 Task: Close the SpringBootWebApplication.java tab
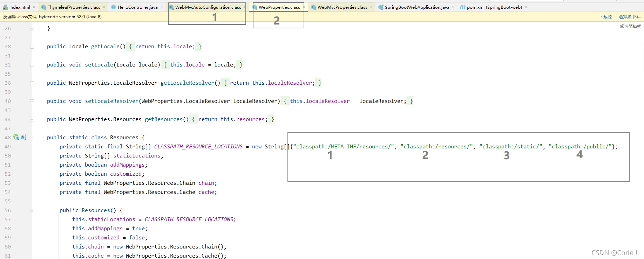pyautogui.click(x=453, y=7)
